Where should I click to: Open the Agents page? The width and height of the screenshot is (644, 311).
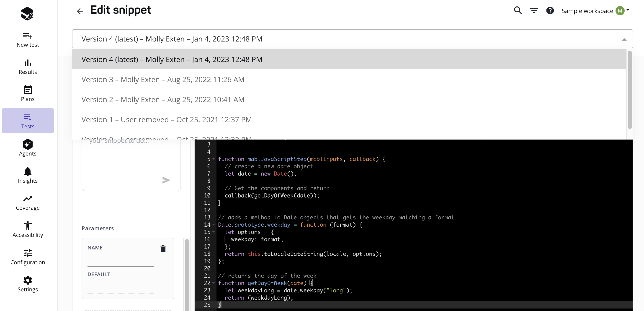point(28,148)
